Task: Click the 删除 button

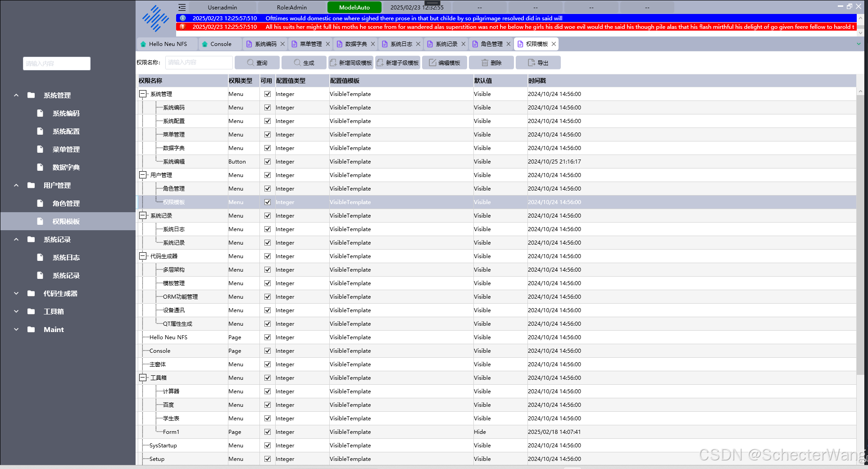Action: [491, 63]
